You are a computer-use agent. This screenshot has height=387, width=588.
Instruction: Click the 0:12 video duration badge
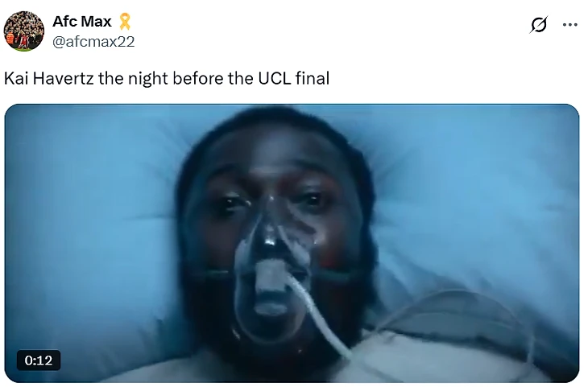[39, 360]
